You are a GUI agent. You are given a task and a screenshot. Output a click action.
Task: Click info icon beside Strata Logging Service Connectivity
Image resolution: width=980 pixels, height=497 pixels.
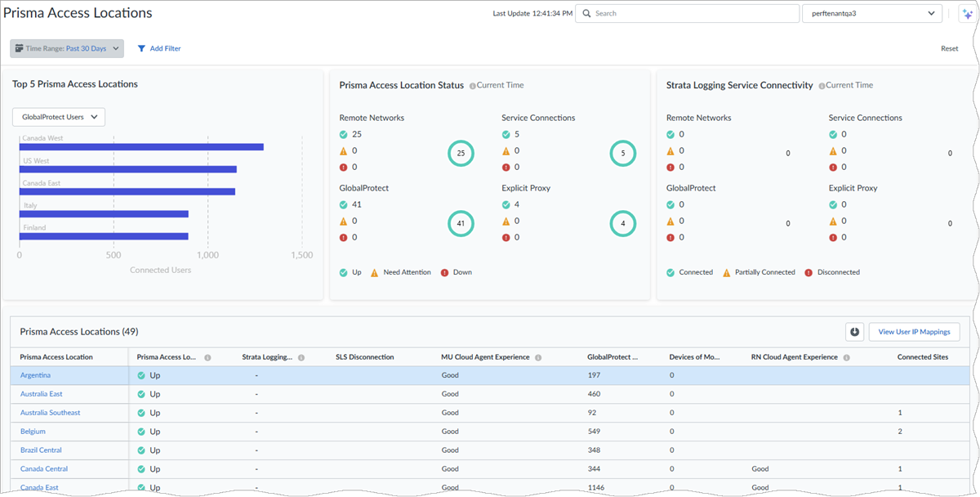coord(822,86)
